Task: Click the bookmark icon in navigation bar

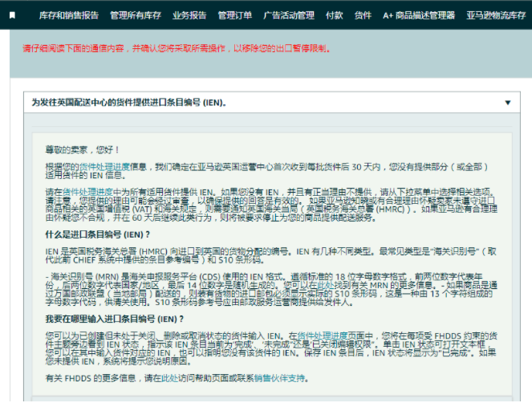Action: pos(12,15)
